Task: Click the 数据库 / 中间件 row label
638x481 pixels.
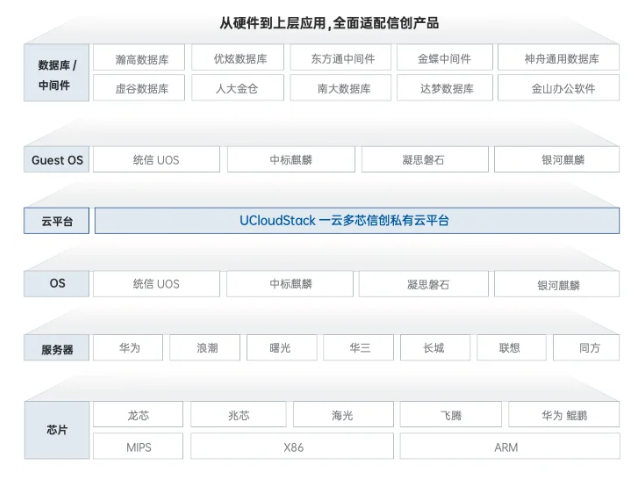Action: click(x=57, y=72)
